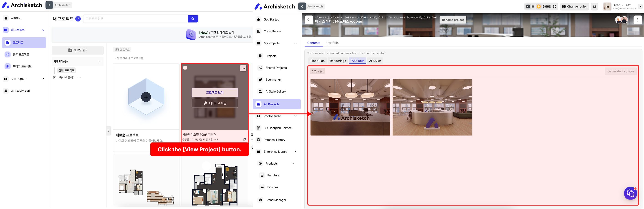Click 새로운 폴더 button
The width and height of the screenshot is (644, 209).
[78, 50]
